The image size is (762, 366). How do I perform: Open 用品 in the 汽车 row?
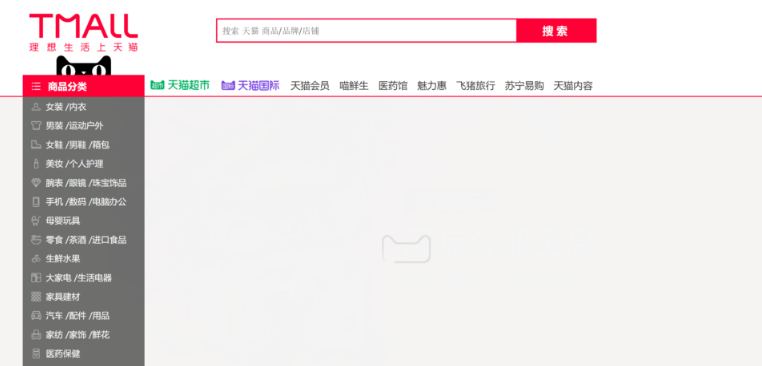[101, 316]
